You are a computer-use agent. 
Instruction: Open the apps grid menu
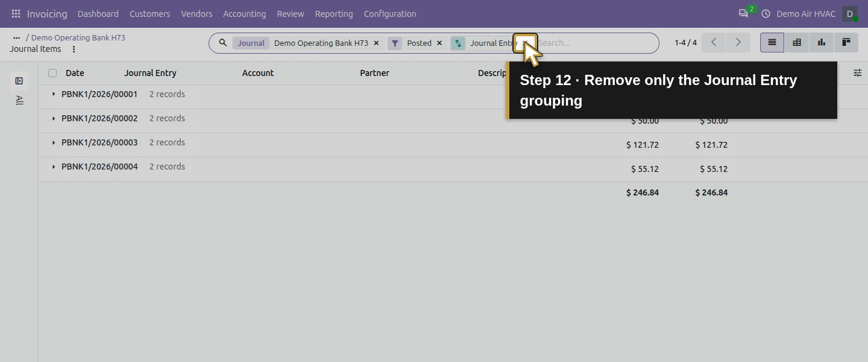coord(16,13)
